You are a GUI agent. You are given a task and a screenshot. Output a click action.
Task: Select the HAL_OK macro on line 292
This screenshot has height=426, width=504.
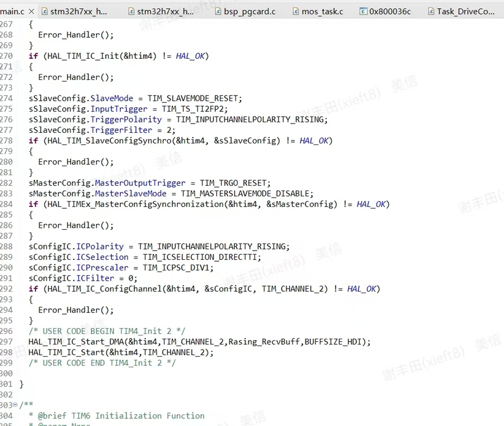362,288
